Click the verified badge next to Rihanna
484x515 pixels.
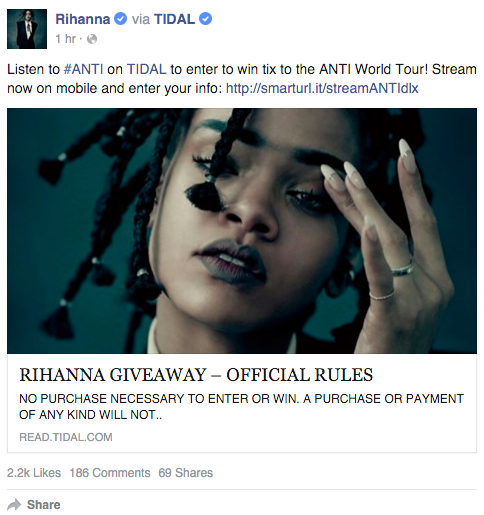[x=120, y=19]
